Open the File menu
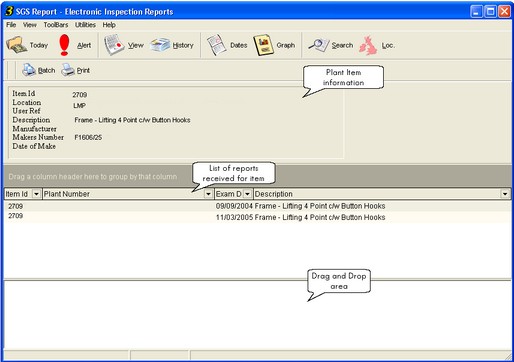The height and width of the screenshot is (362, 514). click(x=11, y=25)
